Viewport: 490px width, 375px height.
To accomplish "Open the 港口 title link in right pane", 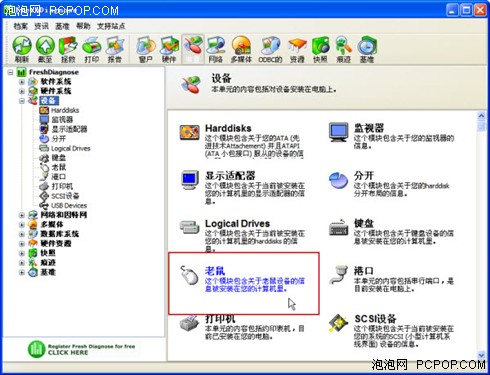I will coord(364,270).
